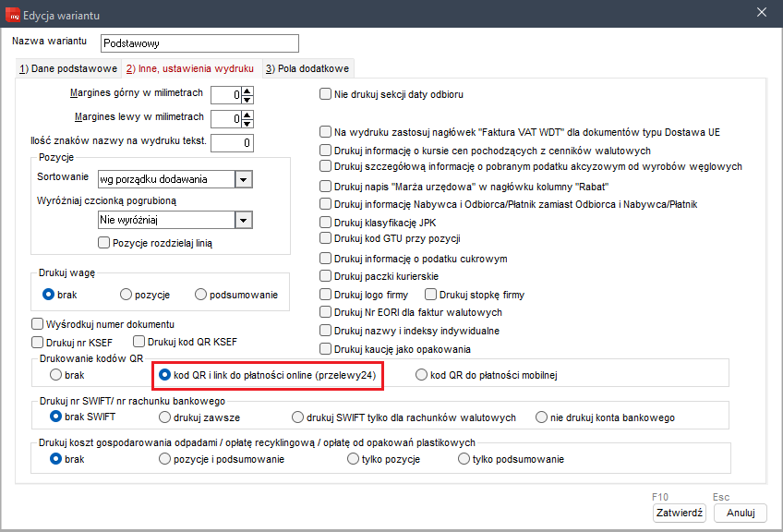The height and width of the screenshot is (532, 783).
Task: Enable Drukuj logo firmy checkbox
Action: click(325, 295)
